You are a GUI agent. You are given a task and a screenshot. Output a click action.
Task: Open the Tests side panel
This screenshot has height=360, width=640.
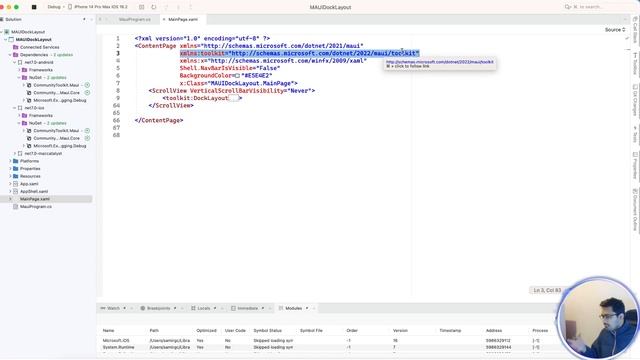coord(635,135)
